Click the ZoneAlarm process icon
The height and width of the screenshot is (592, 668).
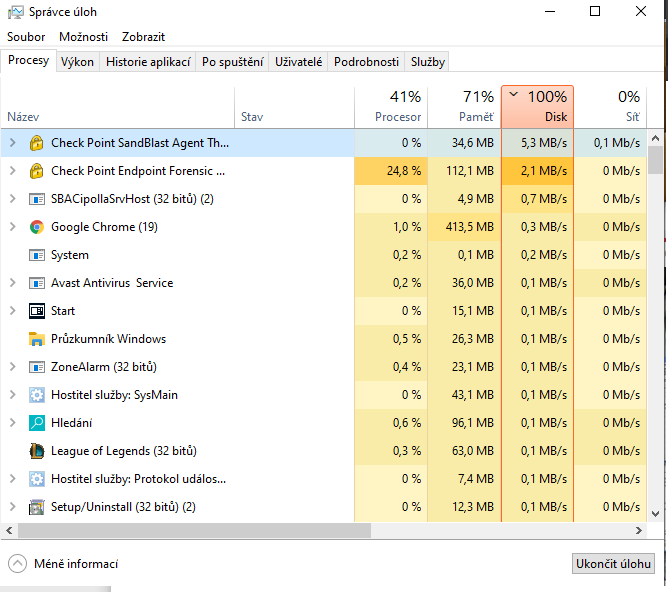(x=36, y=367)
